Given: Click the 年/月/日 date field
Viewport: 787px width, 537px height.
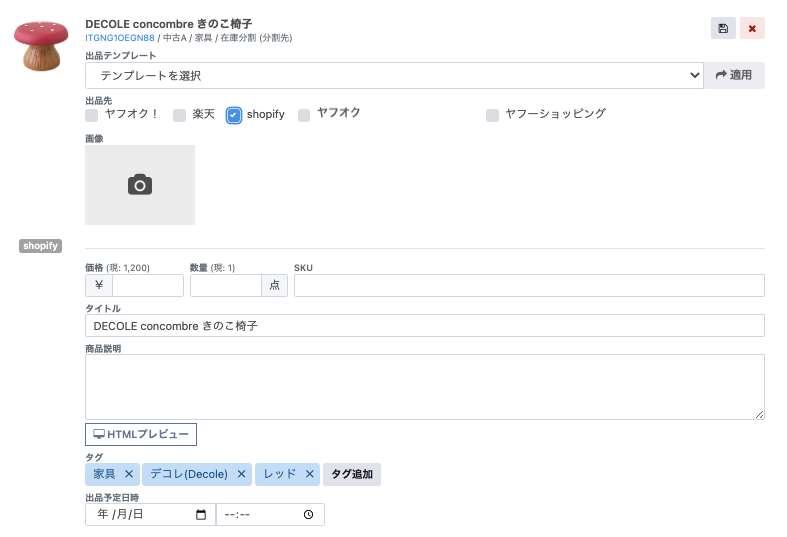Looking at the screenshot, I should [151, 514].
